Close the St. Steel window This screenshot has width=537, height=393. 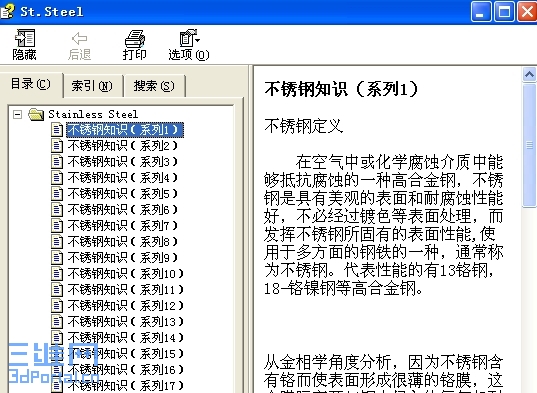tap(527, 12)
